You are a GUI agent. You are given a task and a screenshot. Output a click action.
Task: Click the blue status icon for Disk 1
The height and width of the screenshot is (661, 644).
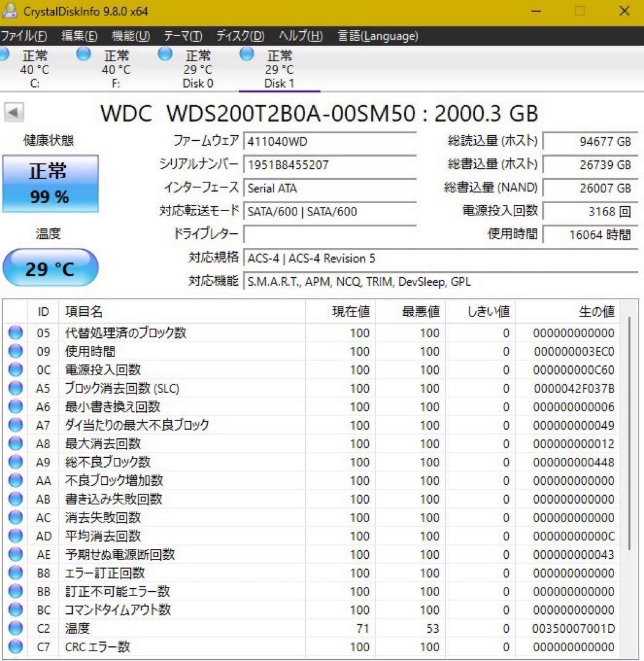click(246, 54)
